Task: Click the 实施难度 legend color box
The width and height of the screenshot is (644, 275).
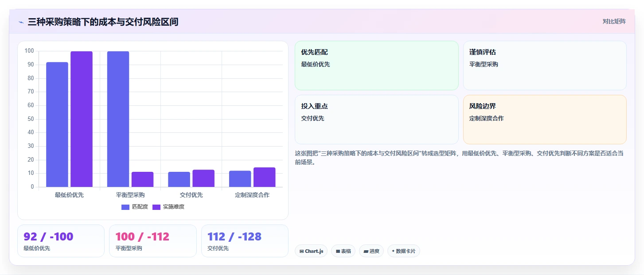Action: (156, 207)
